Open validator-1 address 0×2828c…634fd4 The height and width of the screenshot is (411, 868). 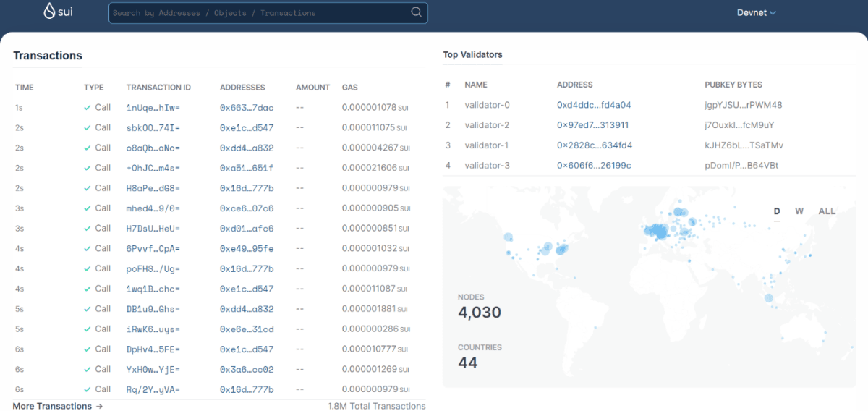(595, 145)
